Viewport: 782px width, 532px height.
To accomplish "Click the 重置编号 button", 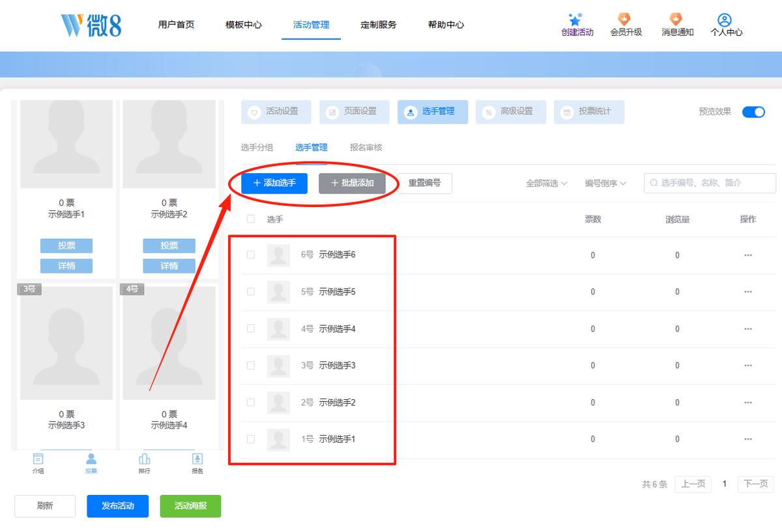I will 425,183.
